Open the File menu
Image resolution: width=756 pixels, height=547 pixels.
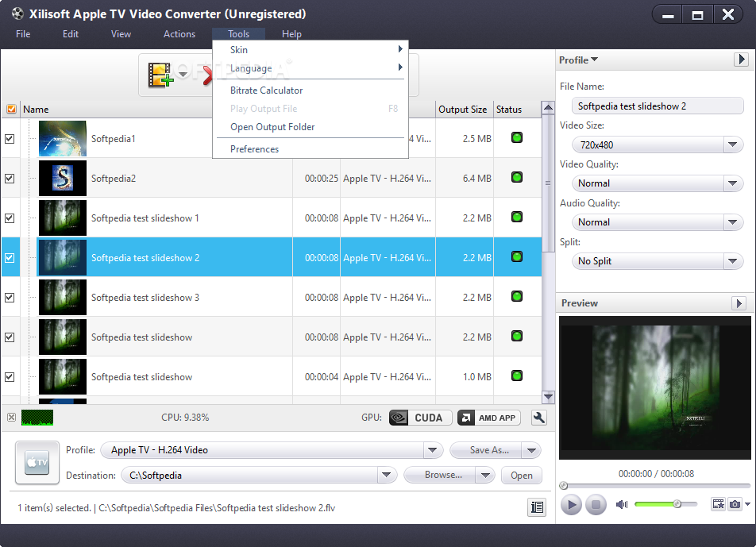(x=23, y=34)
